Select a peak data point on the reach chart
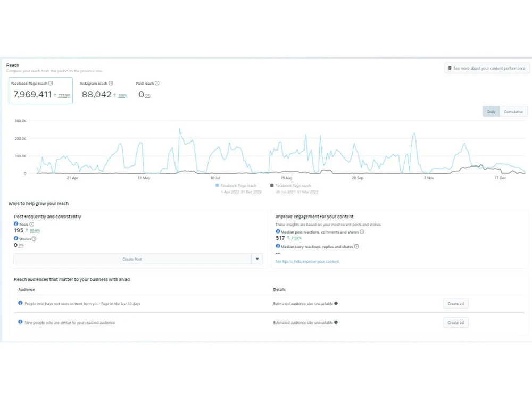 [x=180, y=128]
